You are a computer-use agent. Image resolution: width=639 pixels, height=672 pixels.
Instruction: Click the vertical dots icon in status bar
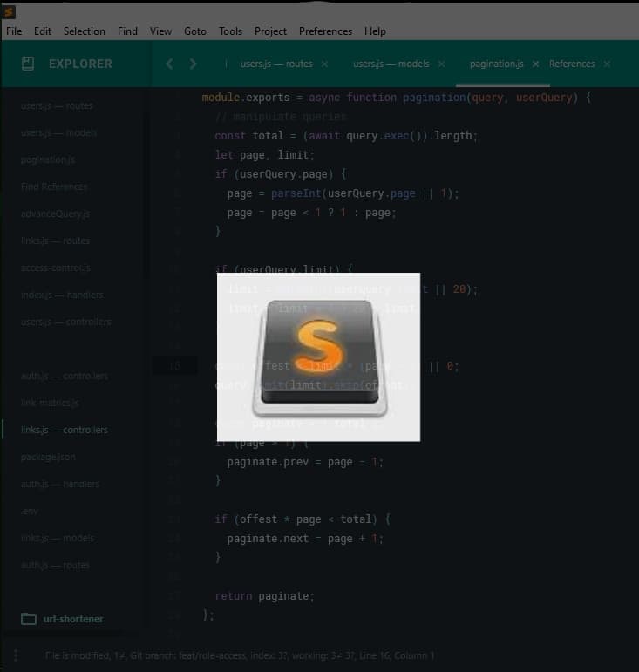pyautogui.click(x=15, y=655)
